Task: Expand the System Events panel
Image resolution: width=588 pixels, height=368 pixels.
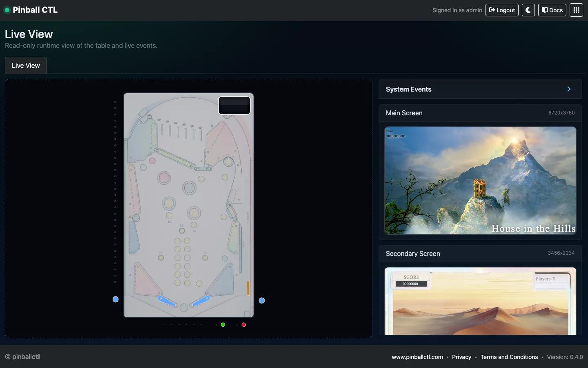Action: point(569,89)
